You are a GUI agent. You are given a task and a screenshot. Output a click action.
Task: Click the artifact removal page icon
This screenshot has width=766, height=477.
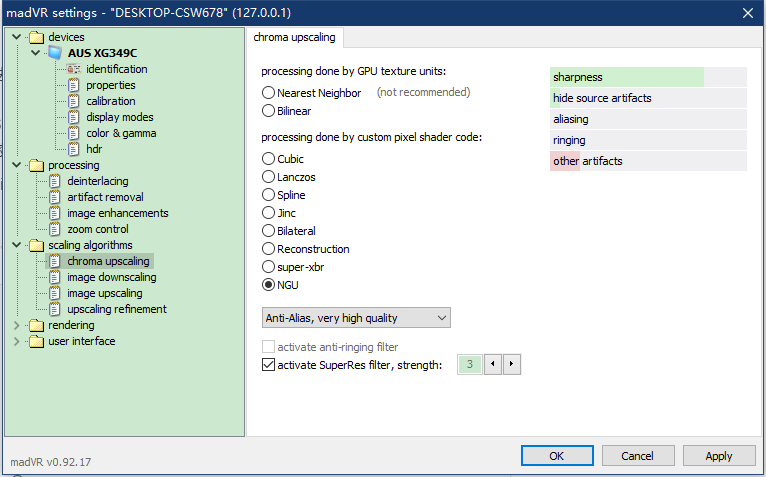pos(55,197)
